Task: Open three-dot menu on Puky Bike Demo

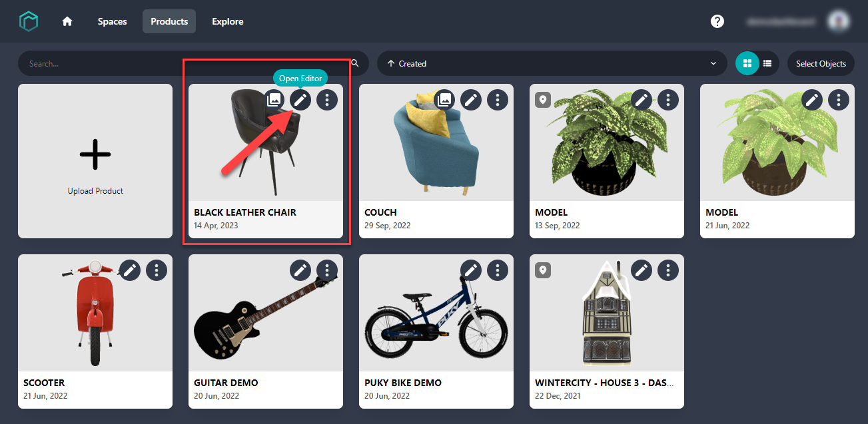Action: coord(498,270)
